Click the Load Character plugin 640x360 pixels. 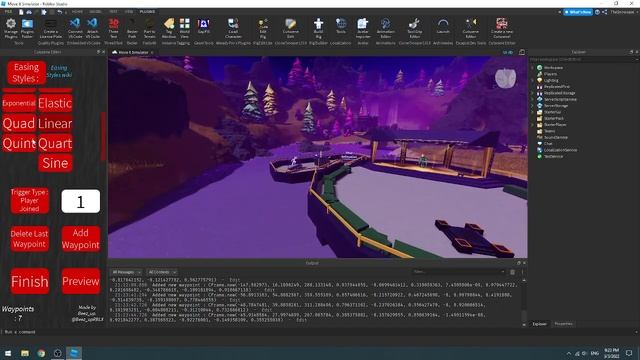[233, 28]
